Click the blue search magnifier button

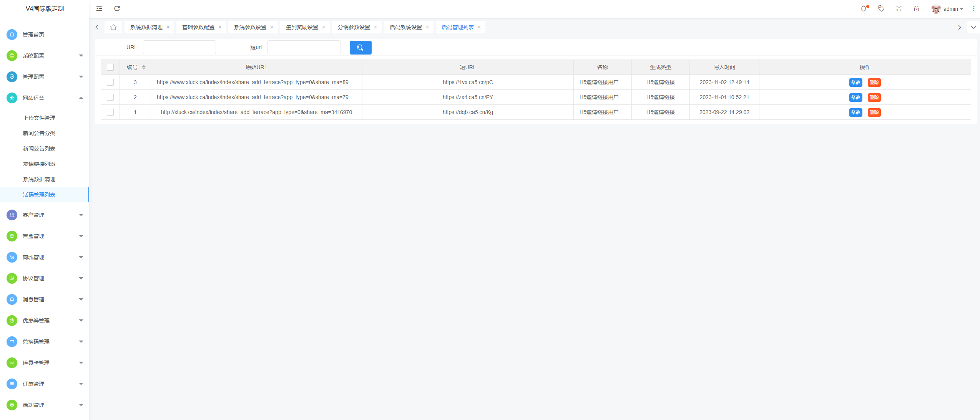(360, 48)
